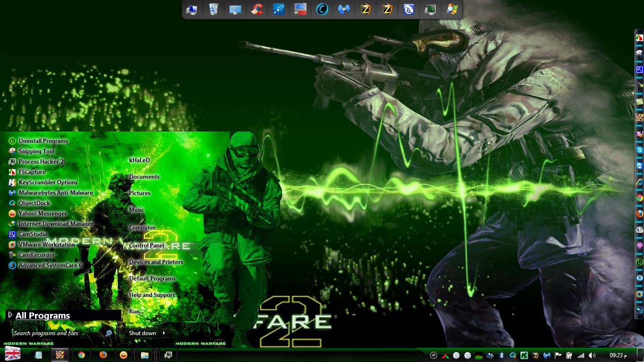Launch CamStudio from the Start menu
Viewport: 644px width, 362px height.
click(28, 234)
